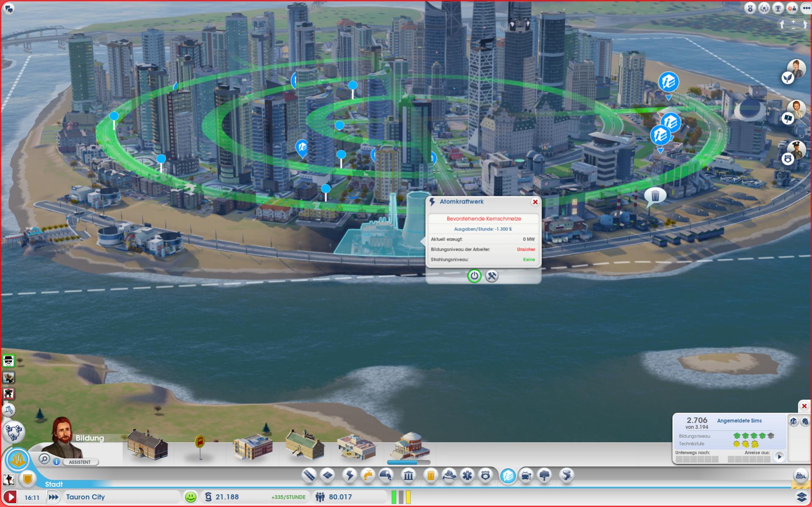
Task: Open the trophy leaderboard icon
Action: pyautogui.click(x=778, y=8)
